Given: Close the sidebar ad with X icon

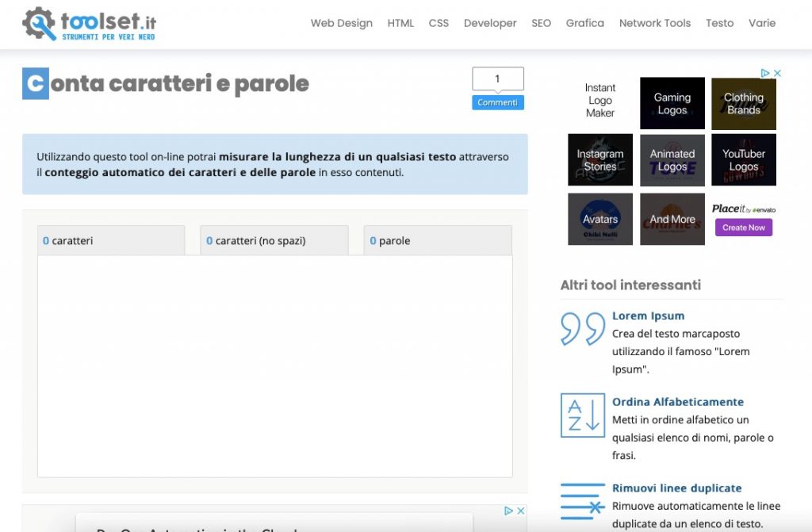Looking at the screenshot, I should 778,73.
